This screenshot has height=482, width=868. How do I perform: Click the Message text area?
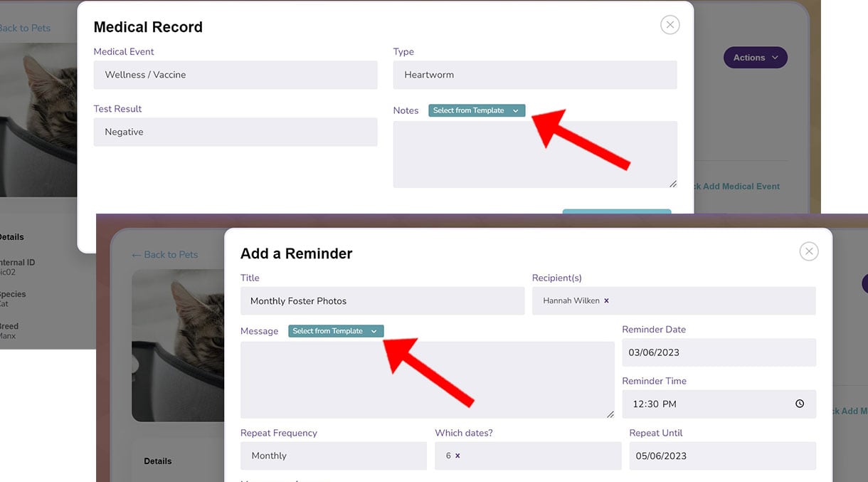tap(427, 379)
